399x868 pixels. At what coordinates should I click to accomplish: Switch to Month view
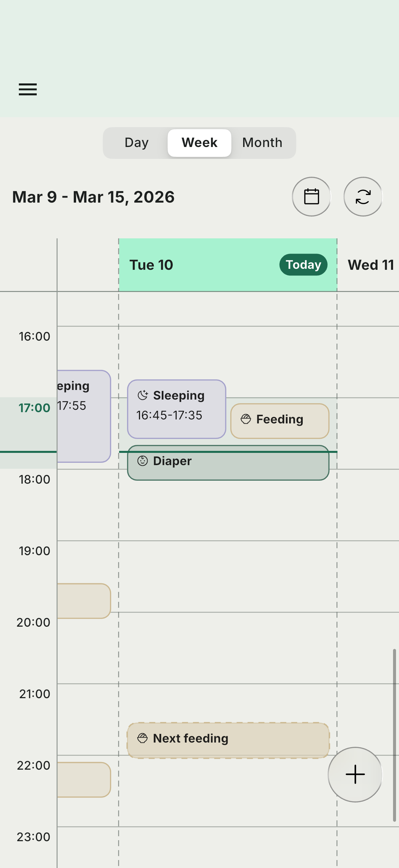[262, 143]
